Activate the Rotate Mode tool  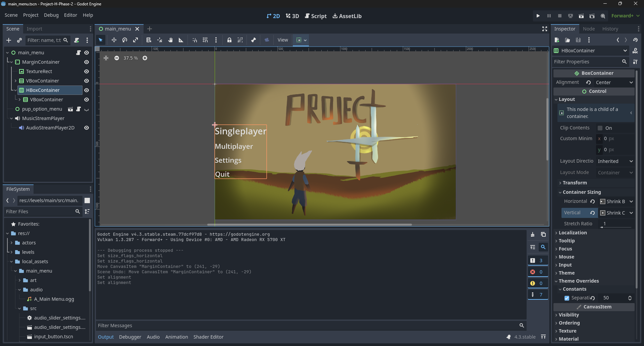point(125,40)
